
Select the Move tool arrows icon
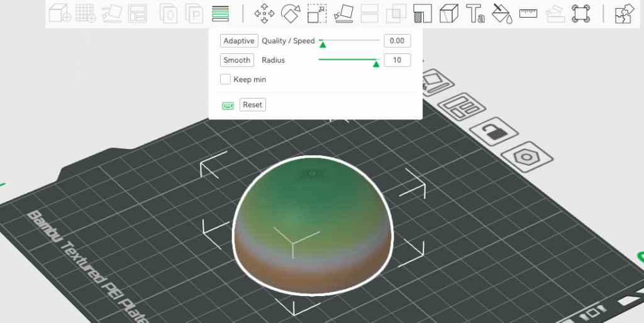pos(264,13)
